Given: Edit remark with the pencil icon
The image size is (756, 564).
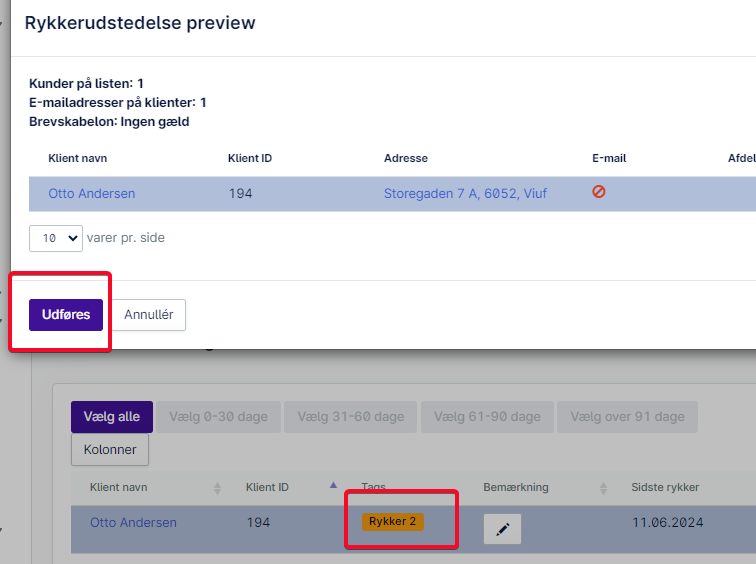Looking at the screenshot, I should point(502,529).
